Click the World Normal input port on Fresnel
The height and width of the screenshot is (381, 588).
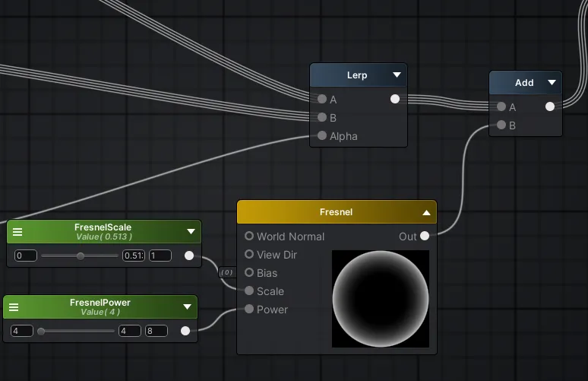tap(249, 237)
